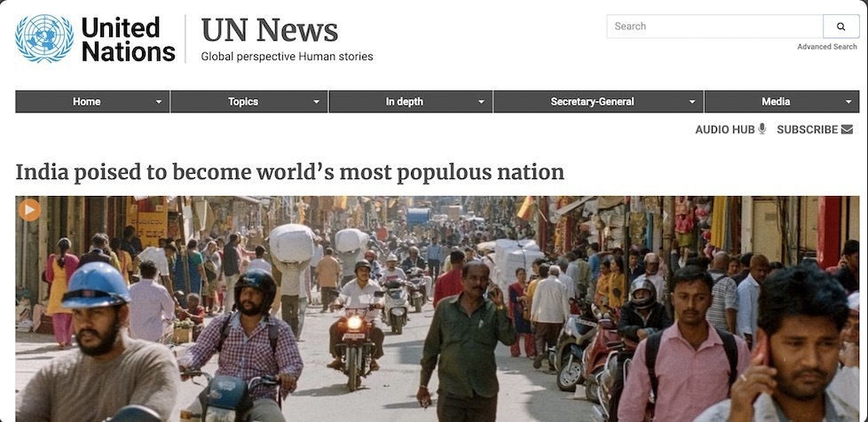Click the United Nations emblem logo
Viewport: 868px width, 422px height.
44,38
